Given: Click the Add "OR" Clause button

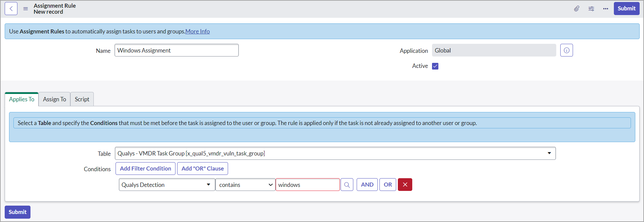Looking at the screenshot, I should 202,169.
